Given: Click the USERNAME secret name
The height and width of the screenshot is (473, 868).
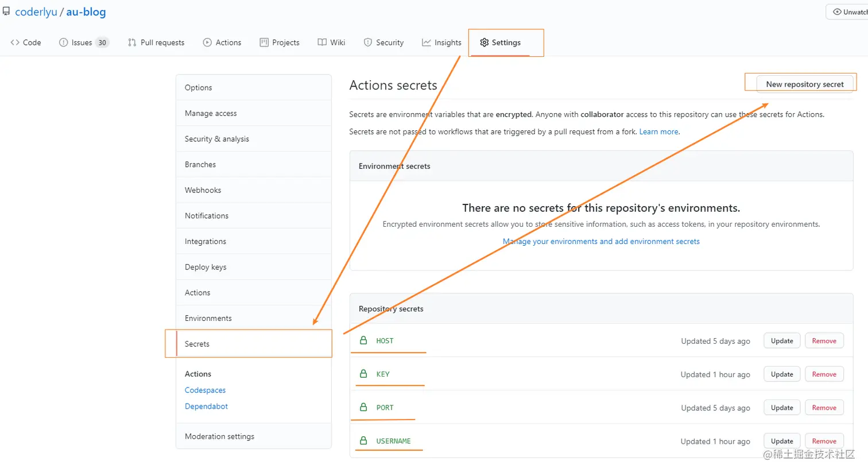Looking at the screenshot, I should (x=393, y=441).
